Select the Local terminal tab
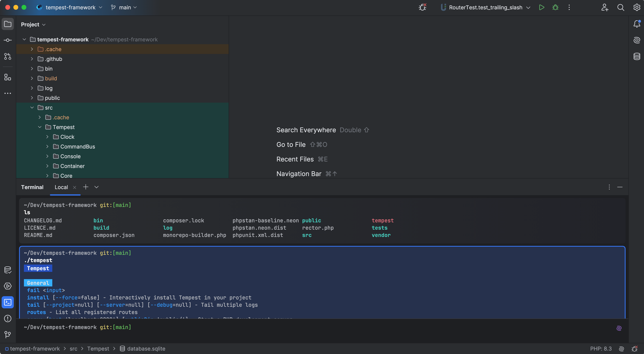644x354 pixels. [x=61, y=187]
